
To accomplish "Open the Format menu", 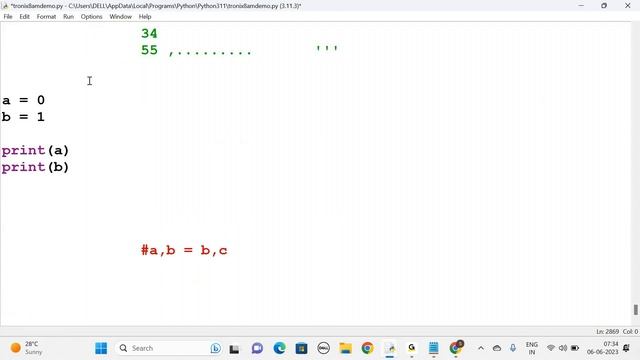I will point(46,17).
